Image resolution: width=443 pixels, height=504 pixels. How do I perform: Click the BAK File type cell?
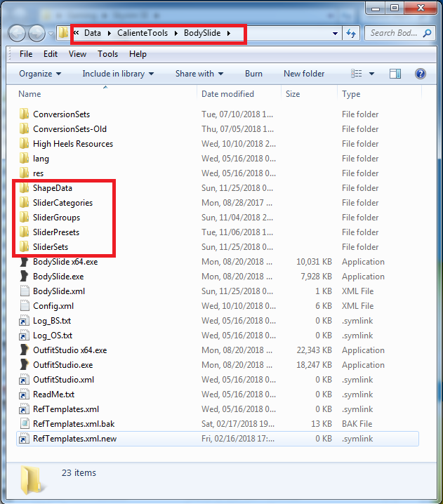[357, 424]
